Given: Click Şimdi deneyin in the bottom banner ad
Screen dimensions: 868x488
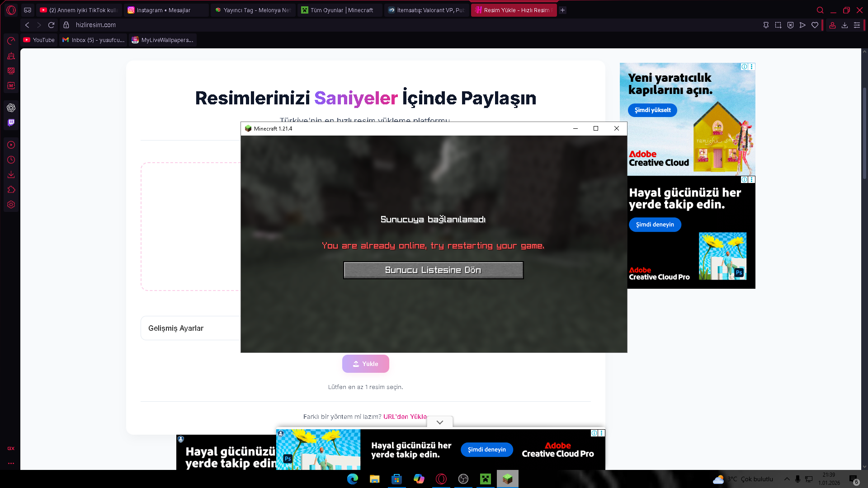Looking at the screenshot, I should tap(487, 450).
